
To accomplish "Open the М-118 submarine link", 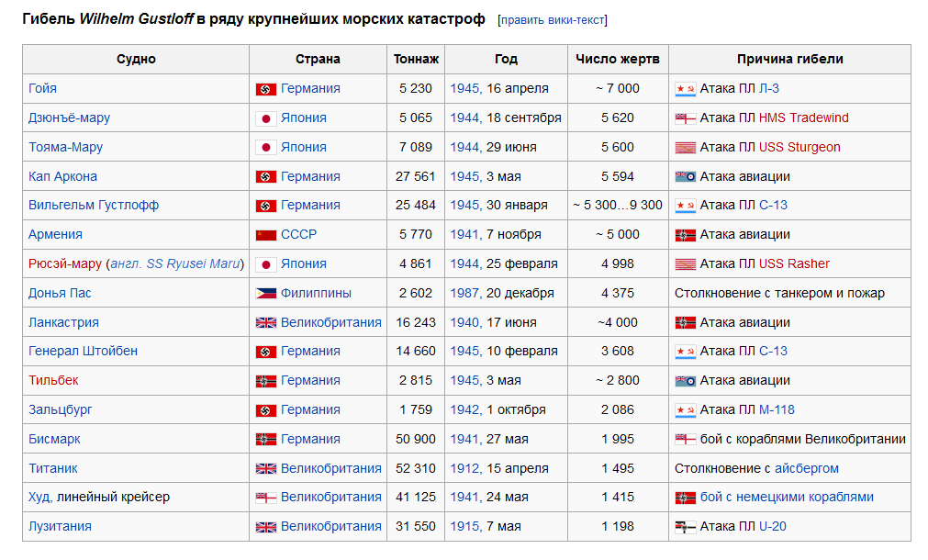I will pos(777,409).
